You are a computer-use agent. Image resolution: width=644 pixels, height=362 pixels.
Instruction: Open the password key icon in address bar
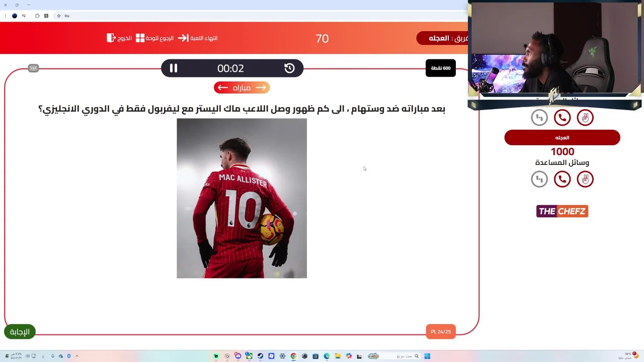tap(67, 16)
